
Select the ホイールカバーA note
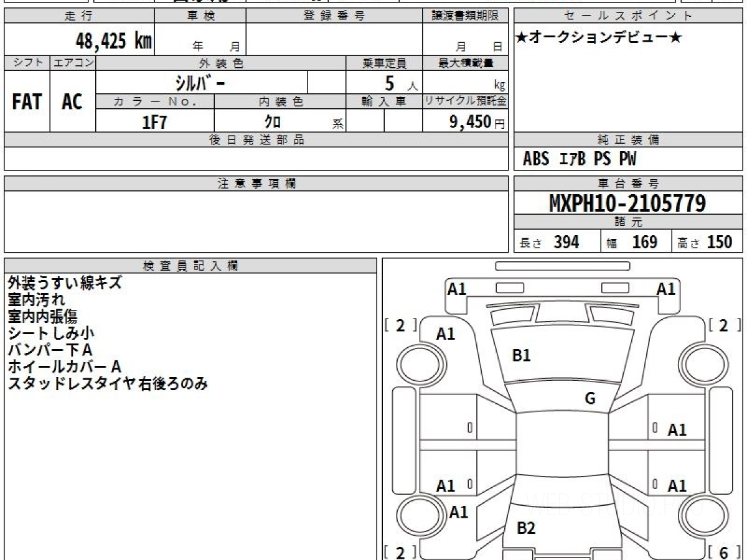click(x=64, y=367)
